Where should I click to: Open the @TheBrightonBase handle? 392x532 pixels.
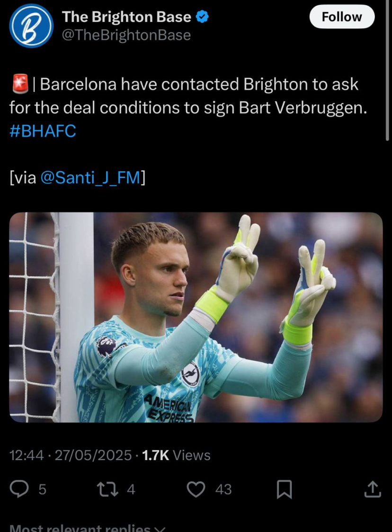pyautogui.click(x=126, y=35)
